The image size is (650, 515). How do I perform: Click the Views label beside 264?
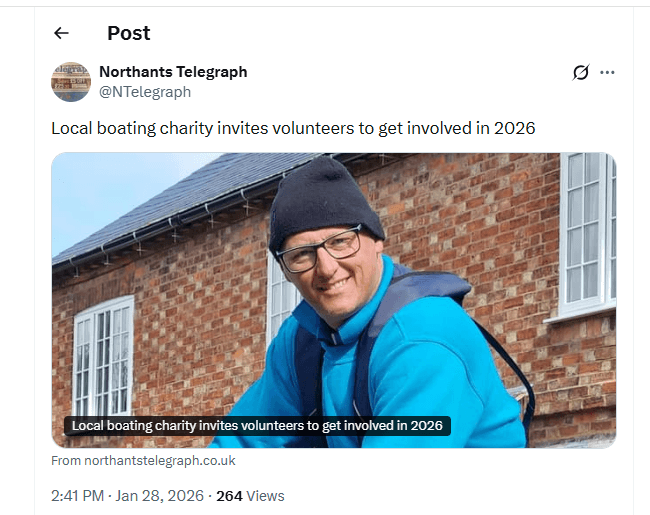[x=265, y=496]
